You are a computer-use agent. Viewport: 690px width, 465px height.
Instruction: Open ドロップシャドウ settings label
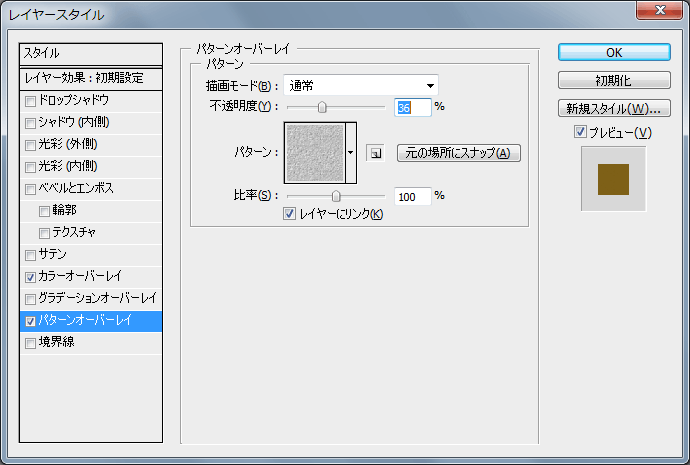[73, 100]
